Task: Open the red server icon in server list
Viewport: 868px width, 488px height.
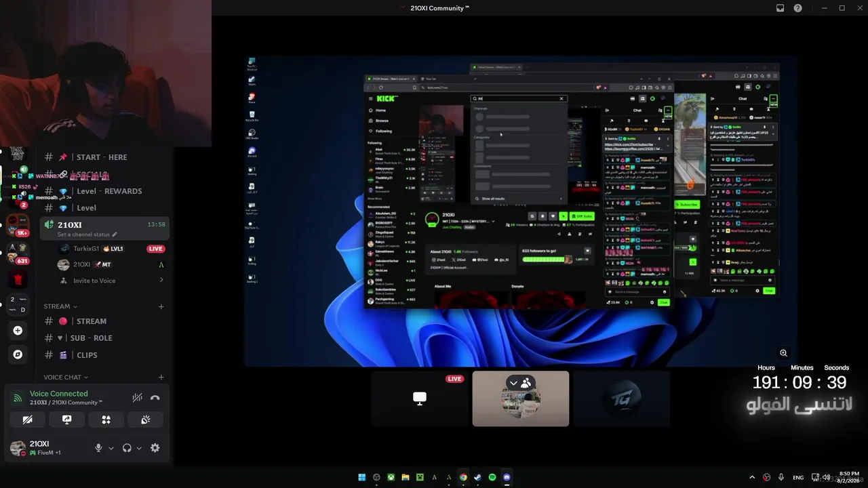Action: click(18, 279)
